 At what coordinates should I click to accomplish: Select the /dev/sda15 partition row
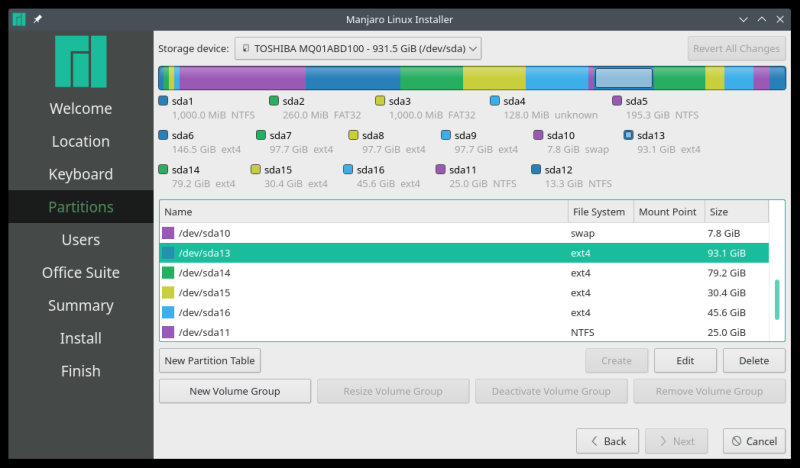click(x=464, y=293)
